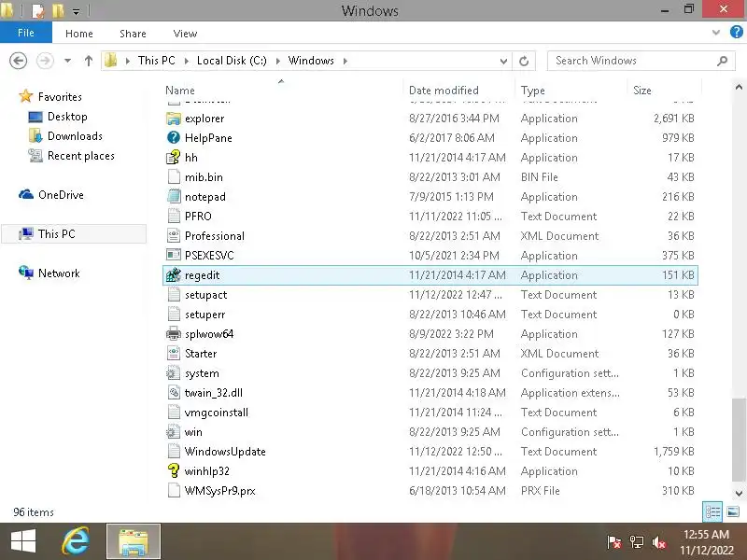Click the muted speaker volume icon
This screenshot has height=560, width=747.
pyautogui.click(x=659, y=542)
